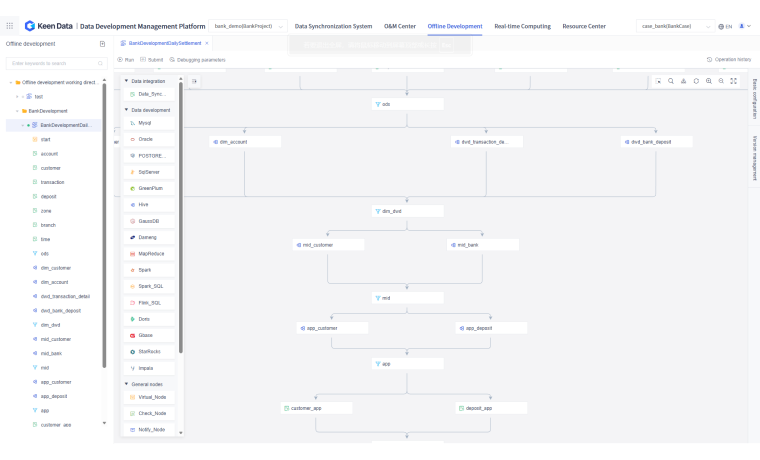Open Operation history
The width and height of the screenshot is (760, 460).
(x=728, y=60)
